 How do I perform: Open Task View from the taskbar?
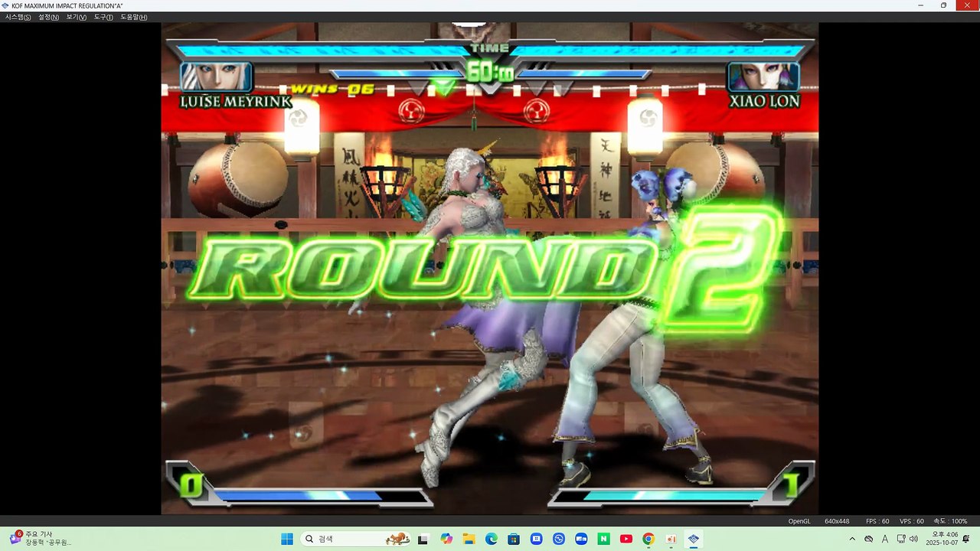(x=423, y=539)
